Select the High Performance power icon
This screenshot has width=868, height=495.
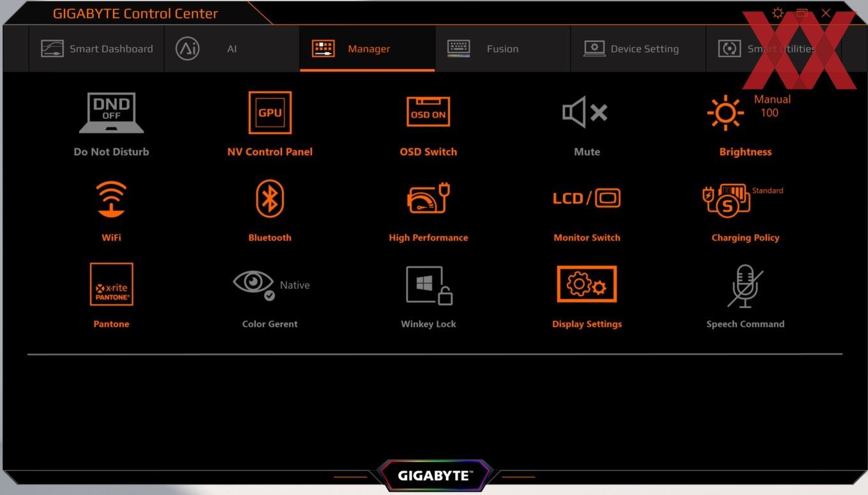428,199
